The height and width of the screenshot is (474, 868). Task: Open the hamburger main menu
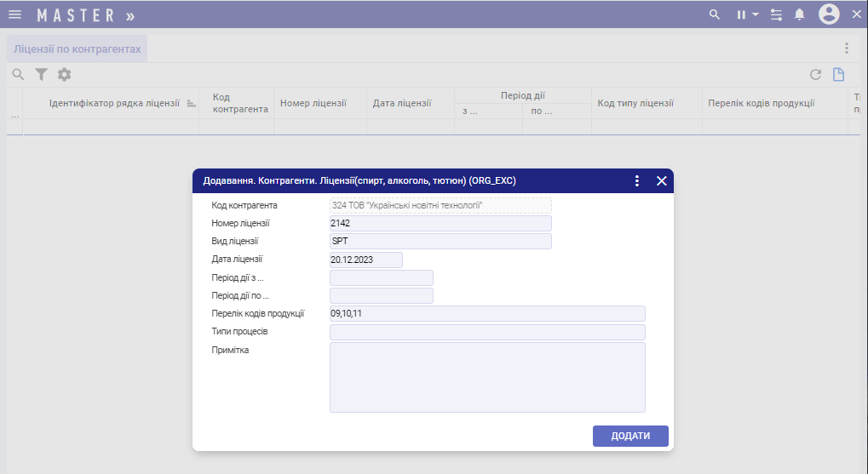14,14
